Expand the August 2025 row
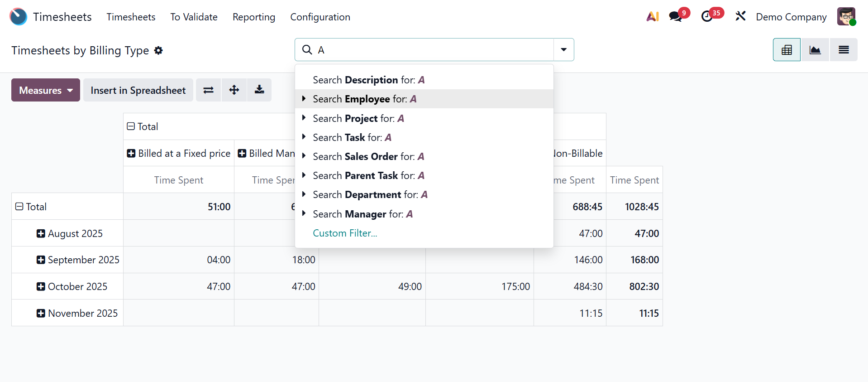Image resolution: width=868 pixels, height=382 pixels. (x=41, y=233)
